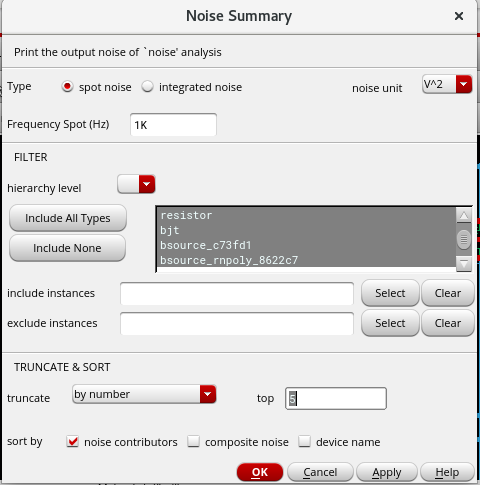Click the Help button
This screenshot has width=480, height=485.
447,472
